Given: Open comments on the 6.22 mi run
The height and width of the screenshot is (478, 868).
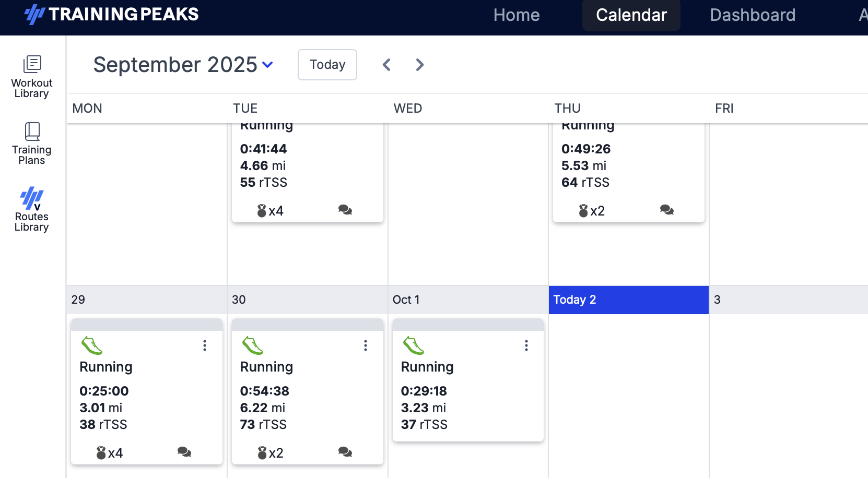Looking at the screenshot, I should pyautogui.click(x=344, y=452).
